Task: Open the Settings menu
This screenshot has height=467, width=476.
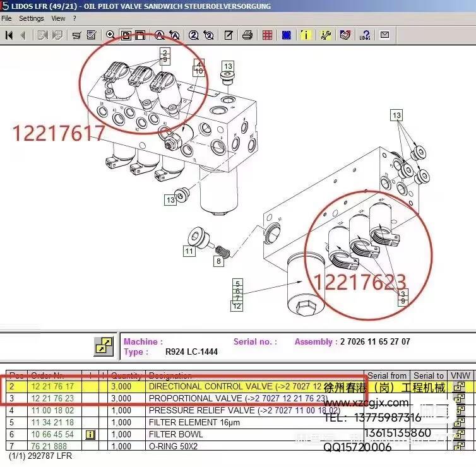Action: [x=31, y=18]
